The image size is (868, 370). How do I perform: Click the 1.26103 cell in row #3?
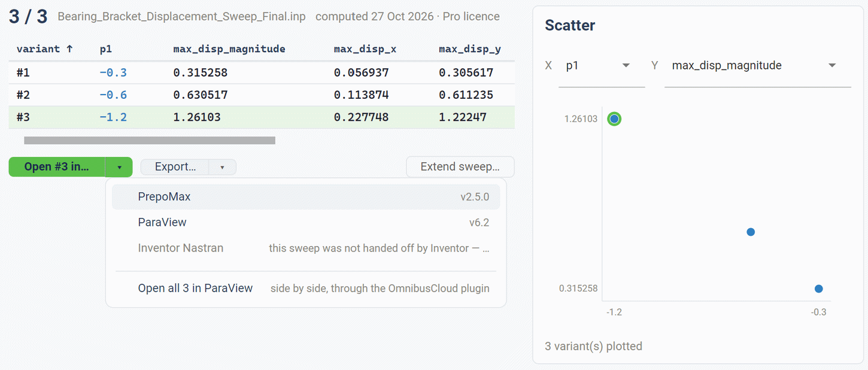tap(197, 117)
